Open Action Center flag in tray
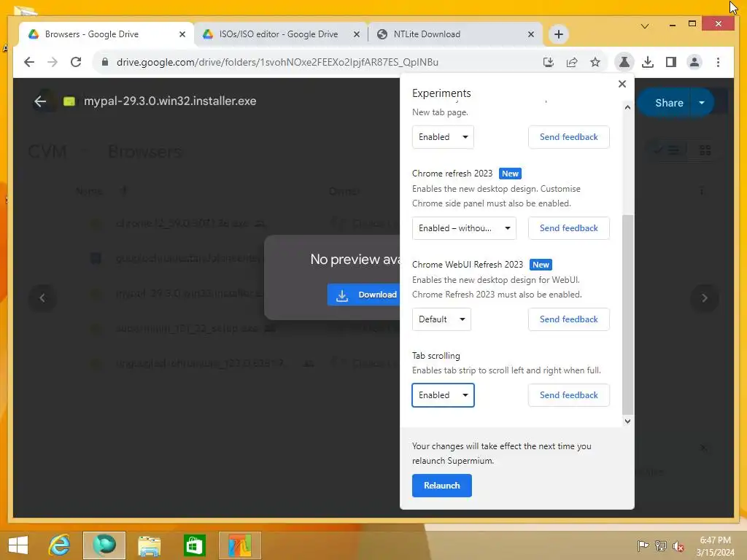 point(643,545)
